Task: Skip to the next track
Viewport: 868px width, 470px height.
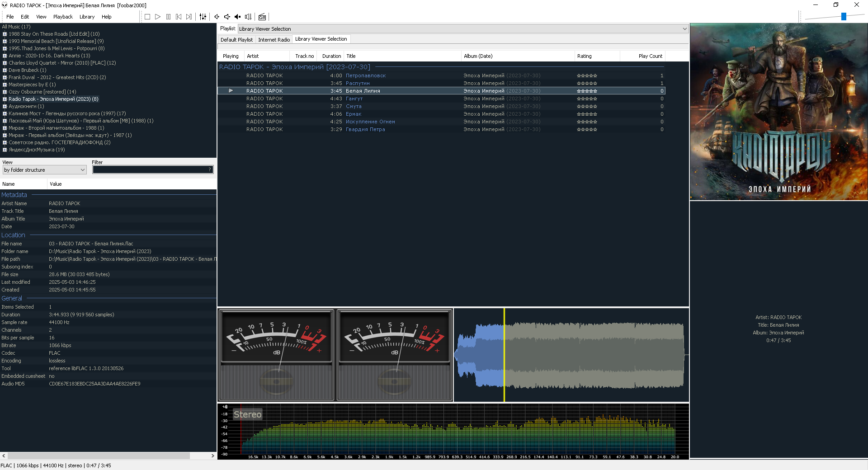Action: (189, 17)
